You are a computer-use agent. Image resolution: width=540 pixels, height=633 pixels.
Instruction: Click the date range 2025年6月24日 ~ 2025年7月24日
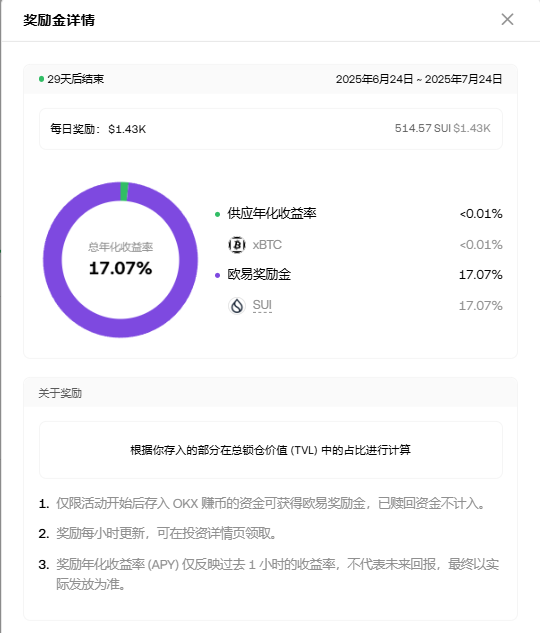pos(419,79)
